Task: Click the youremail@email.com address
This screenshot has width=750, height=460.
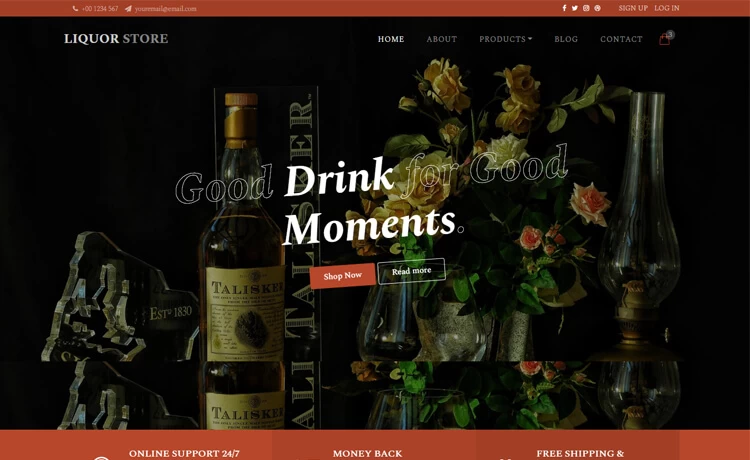Action: pyautogui.click(x=165, y=9)
